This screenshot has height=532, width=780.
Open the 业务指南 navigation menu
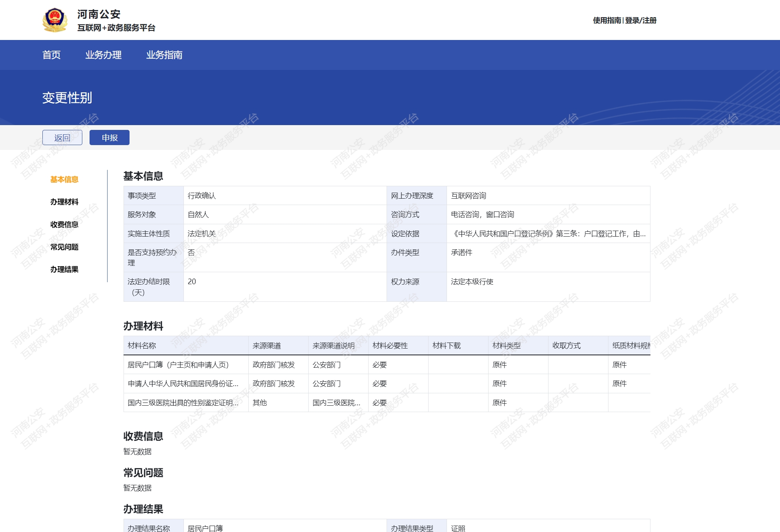[x=164, y=55]
